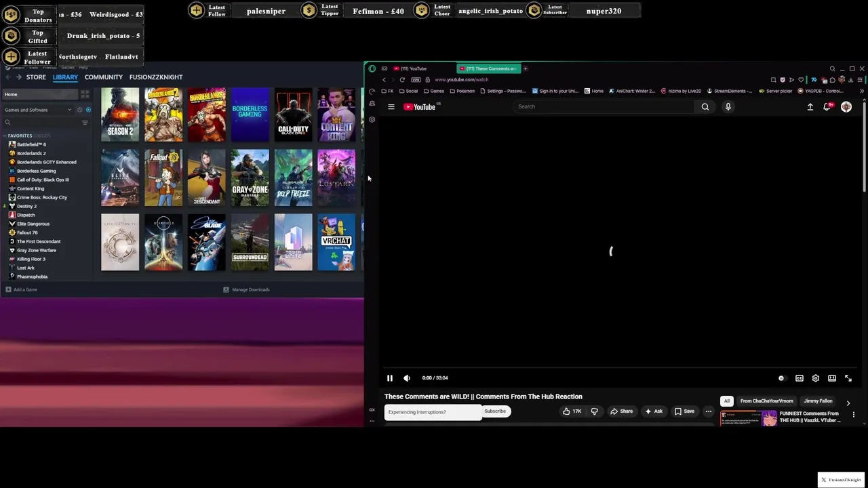The image size is (868, 488).
Task: Open the YouTube account avatar menu
Action: click(x=846, y=107)
